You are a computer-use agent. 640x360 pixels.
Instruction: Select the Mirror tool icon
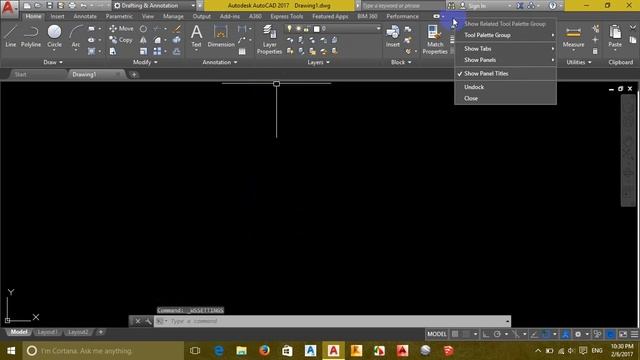(x=143, y=40)
